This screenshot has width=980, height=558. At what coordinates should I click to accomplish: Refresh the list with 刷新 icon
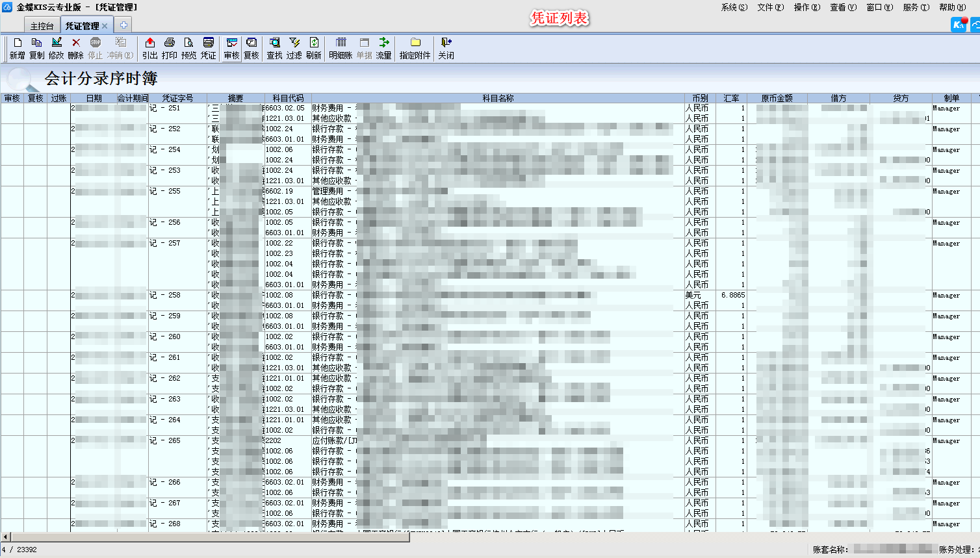coord(314,47)
